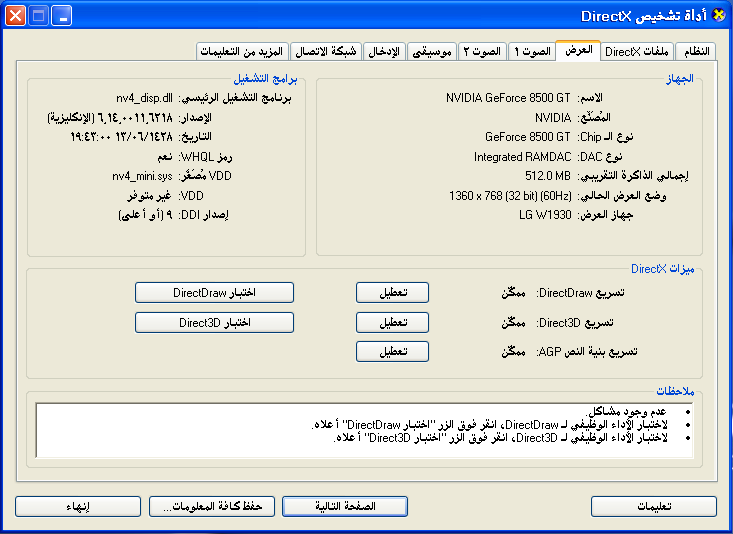Screen dimensions: 733x534
Task: Open the النظام tab
Action: click(697, 51)
